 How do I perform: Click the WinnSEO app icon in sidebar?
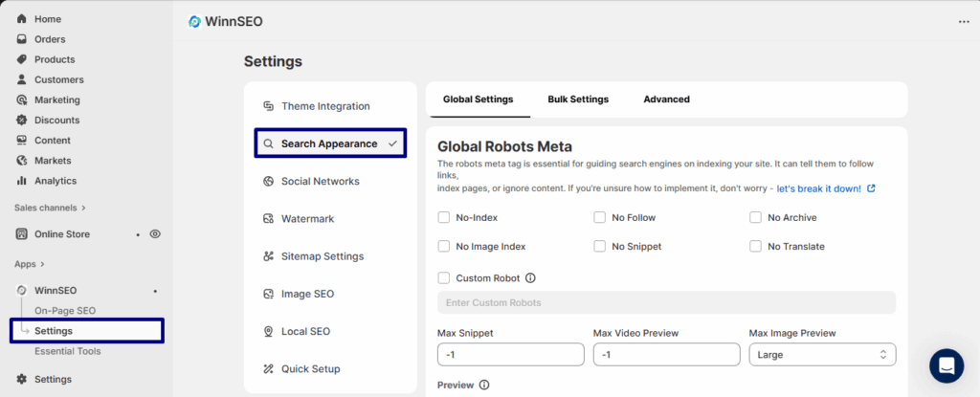[x=22, y=290]
